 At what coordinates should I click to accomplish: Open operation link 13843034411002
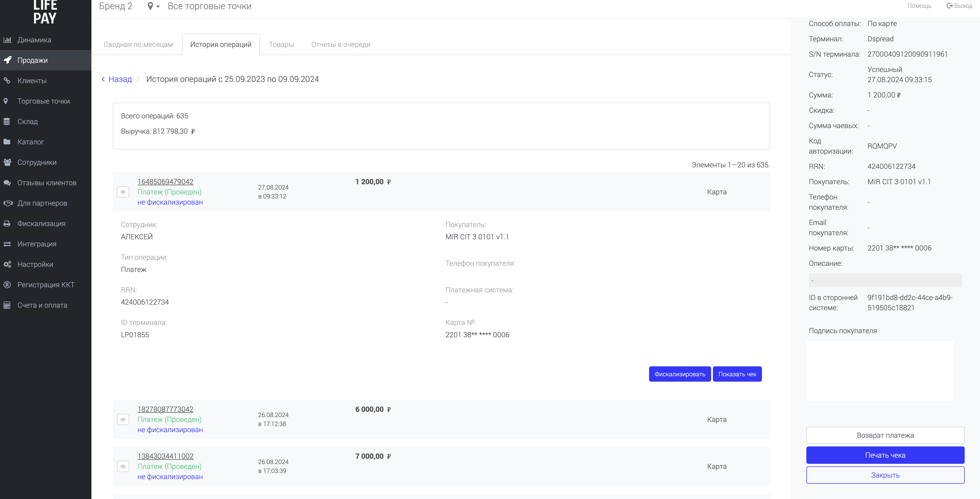[165, 456]
